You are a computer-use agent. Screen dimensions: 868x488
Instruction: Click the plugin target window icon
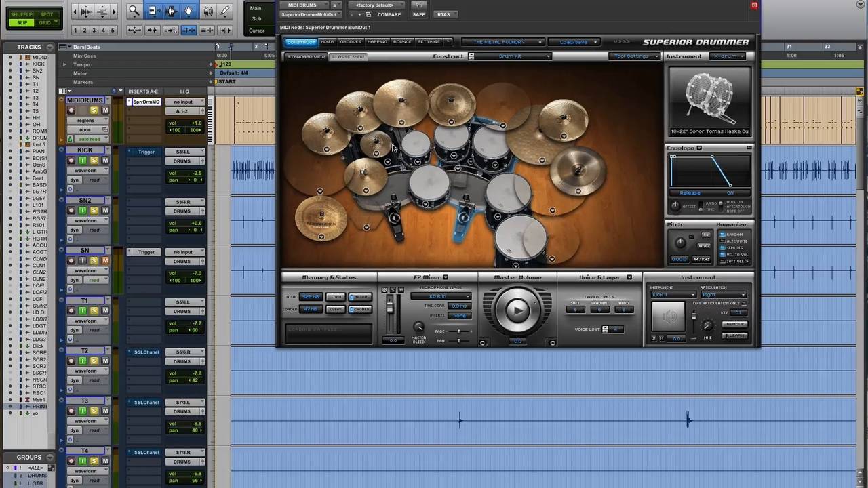pos(754,5)
